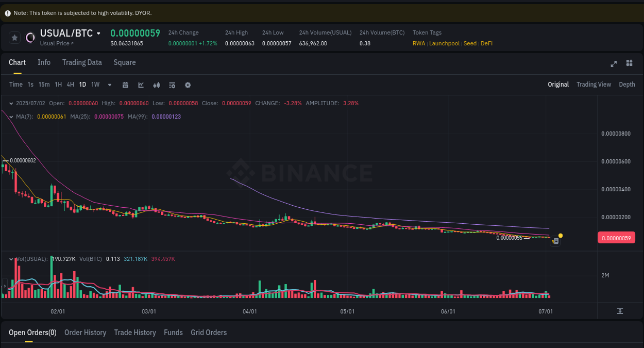
Task: Open the technical indicators icon
Action: click(172, 85)
